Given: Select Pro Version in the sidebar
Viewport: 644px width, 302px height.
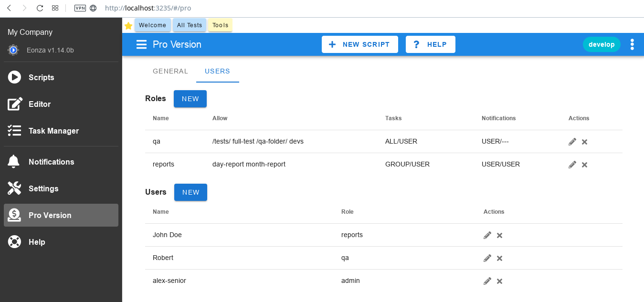Looking at the screenshot, I should tap(61, 215).
